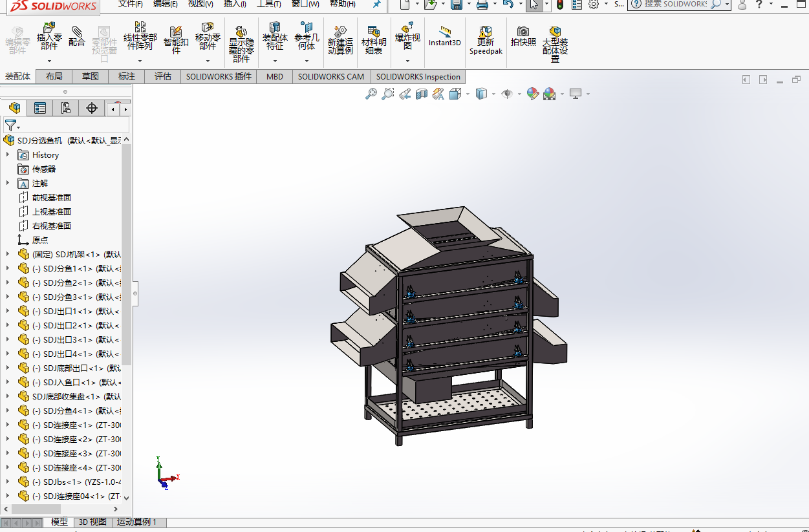Open the 文件(F) menu
Screen dimensions: 809x532
tap(131, 4)
